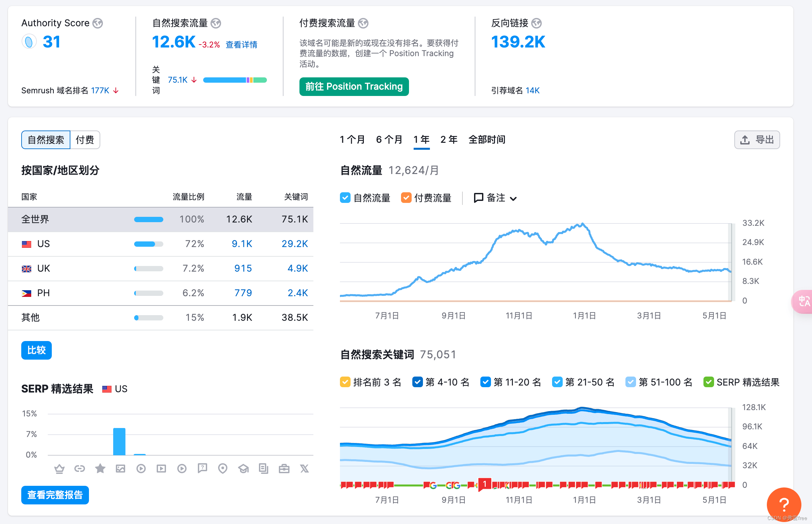Uncheck the 自然流量 checkbox
The image size is (812, 524).
pyautogui.click(x=345, y=198)
